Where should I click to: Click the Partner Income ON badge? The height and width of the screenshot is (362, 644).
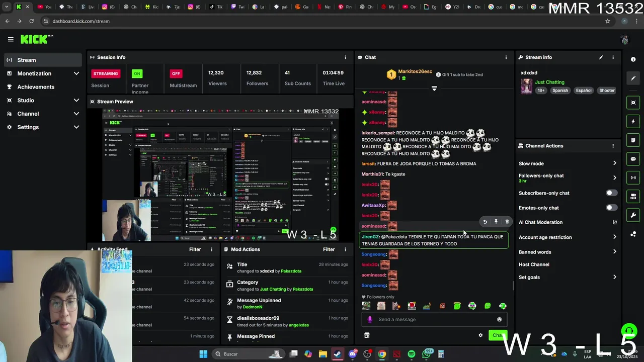pos(136,73)
